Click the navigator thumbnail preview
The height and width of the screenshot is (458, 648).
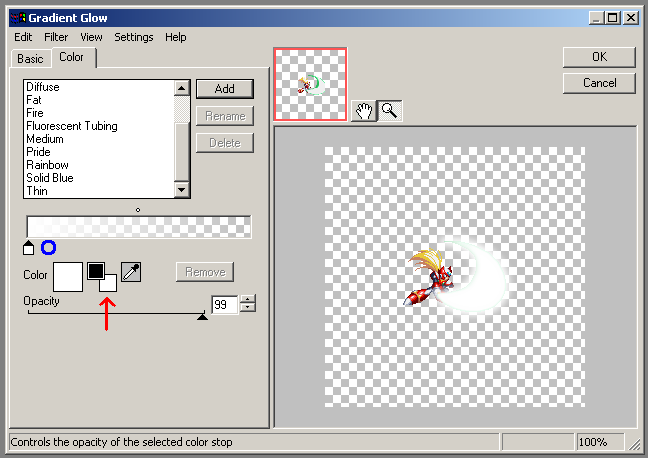pos(310,84)
